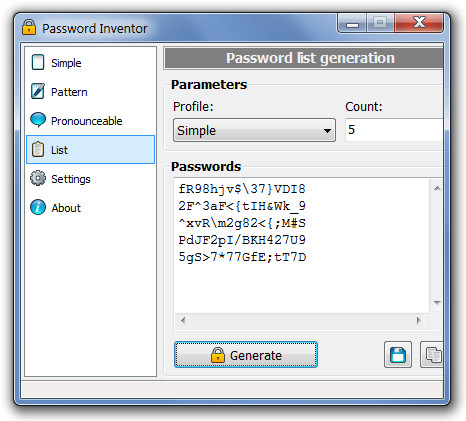Click the Simple mode page icon
The height and width of the screenshot is (421, 466).
click(38, 62)
